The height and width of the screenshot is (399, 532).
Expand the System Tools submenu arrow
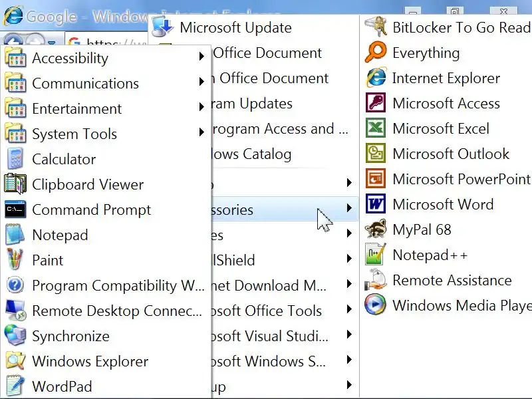(x=201, y=134)
